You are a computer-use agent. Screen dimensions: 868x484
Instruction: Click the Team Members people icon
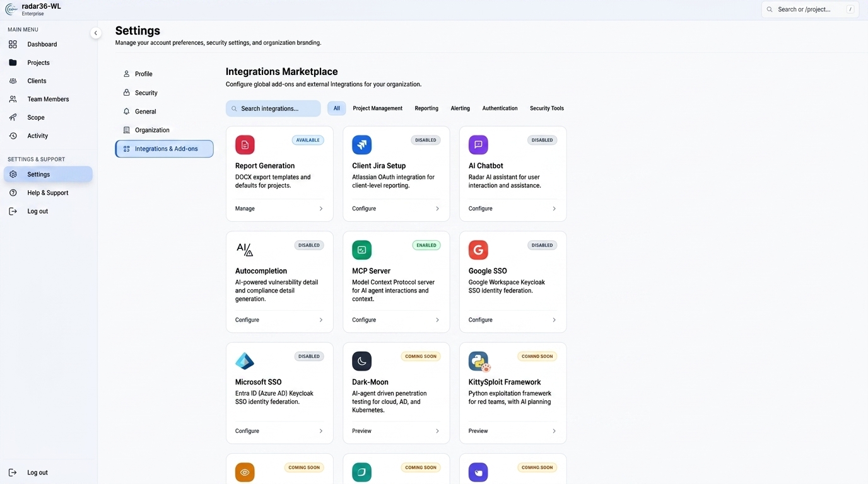[13, 99]
